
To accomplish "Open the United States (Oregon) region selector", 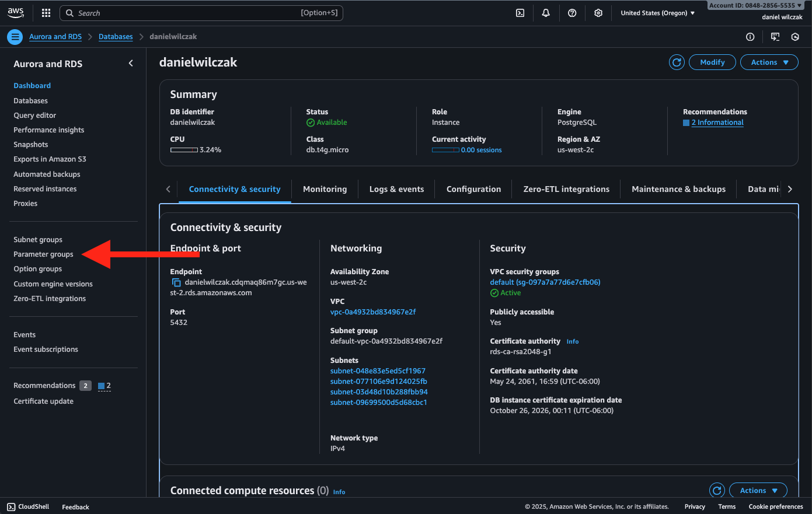I will click(x=657, y=13).
